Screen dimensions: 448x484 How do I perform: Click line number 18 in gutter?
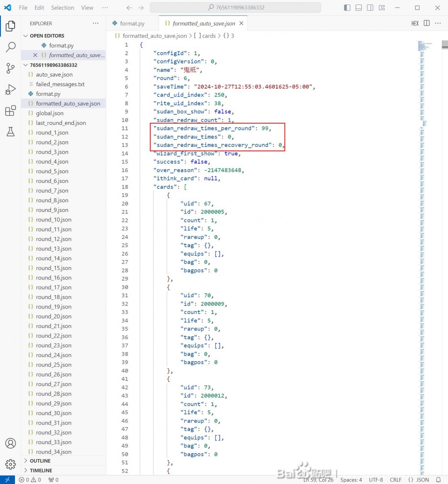point(125,187)
